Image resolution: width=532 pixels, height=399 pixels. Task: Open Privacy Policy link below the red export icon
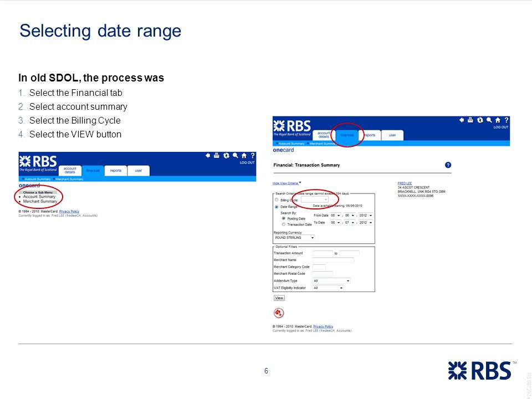tap(323, 326)
